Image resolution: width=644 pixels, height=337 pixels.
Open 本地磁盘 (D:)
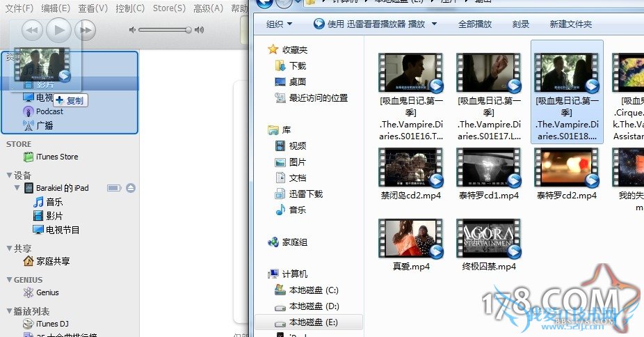pos(307,306)
